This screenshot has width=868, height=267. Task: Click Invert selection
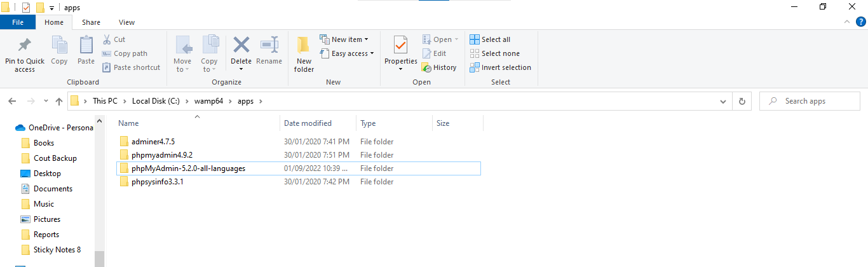coord(501,67)
